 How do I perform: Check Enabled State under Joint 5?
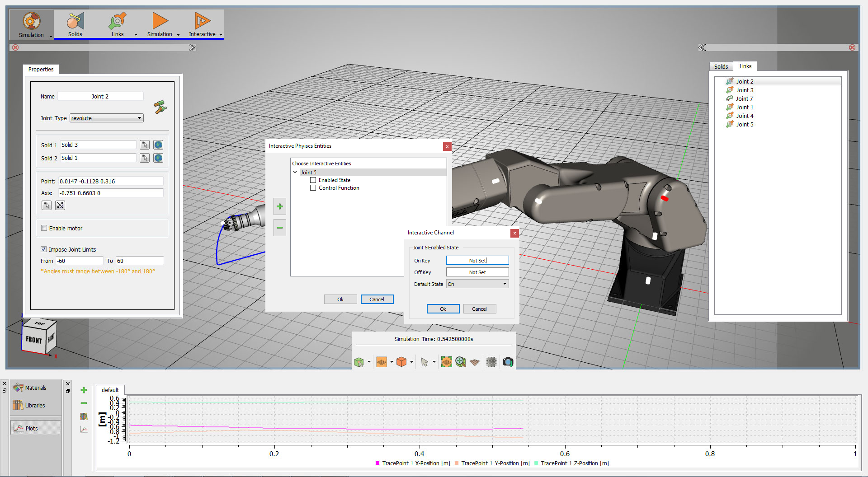(313, 180)
